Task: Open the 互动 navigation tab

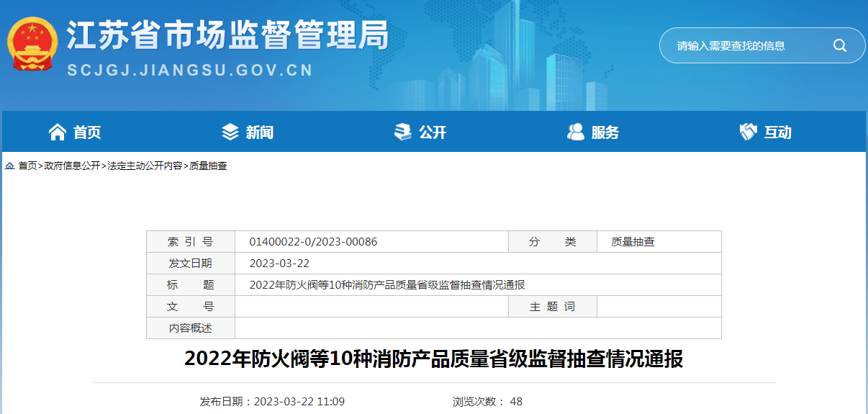Action: coord(766,132)
